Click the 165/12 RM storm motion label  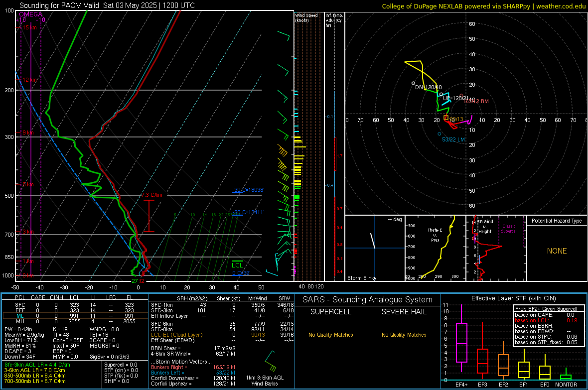pyautogui.click(x=476, y=101)
